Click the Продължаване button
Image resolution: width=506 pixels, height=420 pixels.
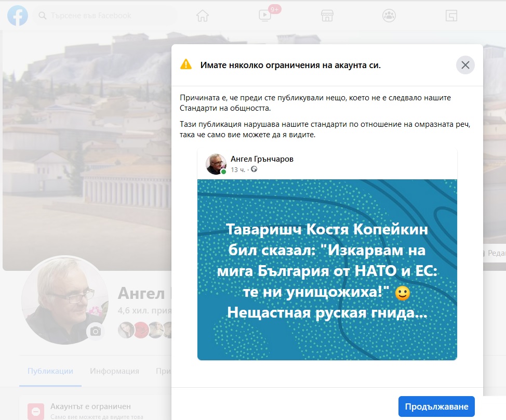[x=436, y=406]
